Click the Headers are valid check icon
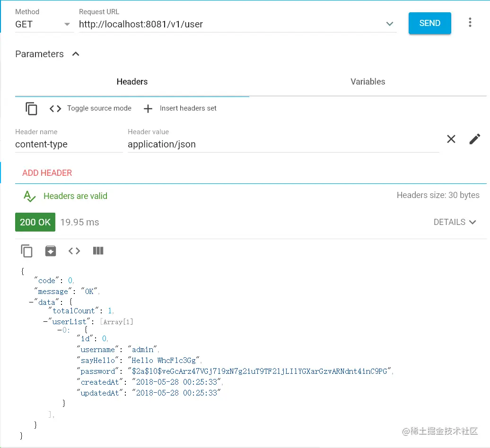 coord(29,197)
